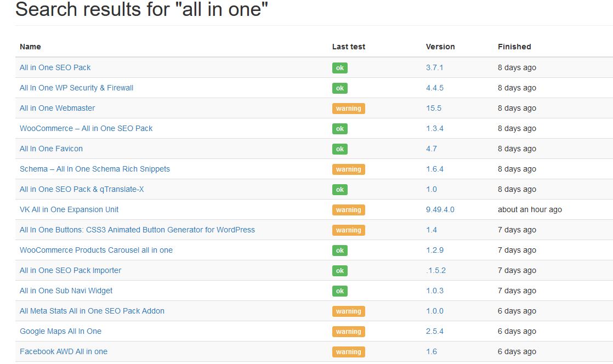Viewport: 613px width, 364px height.
Task: Click warning badge for Google Maps All In One
Action: [x=348, y=332]
